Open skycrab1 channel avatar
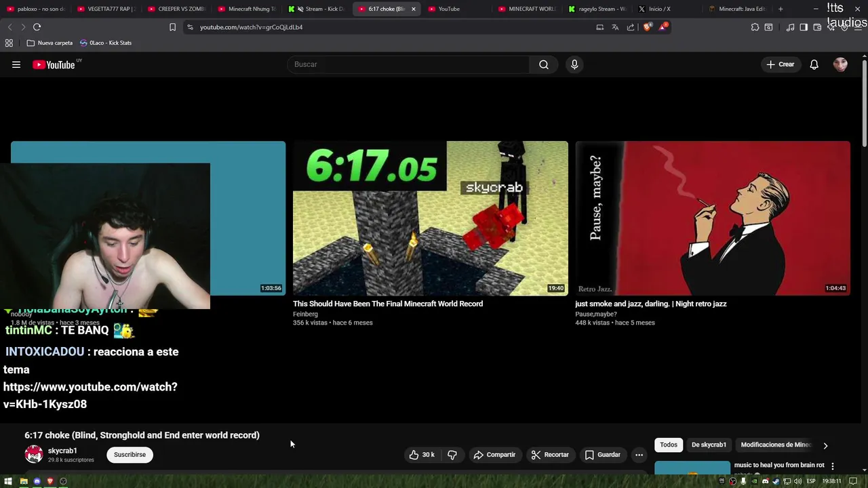868x488 pixels. [x=34, y=454]
